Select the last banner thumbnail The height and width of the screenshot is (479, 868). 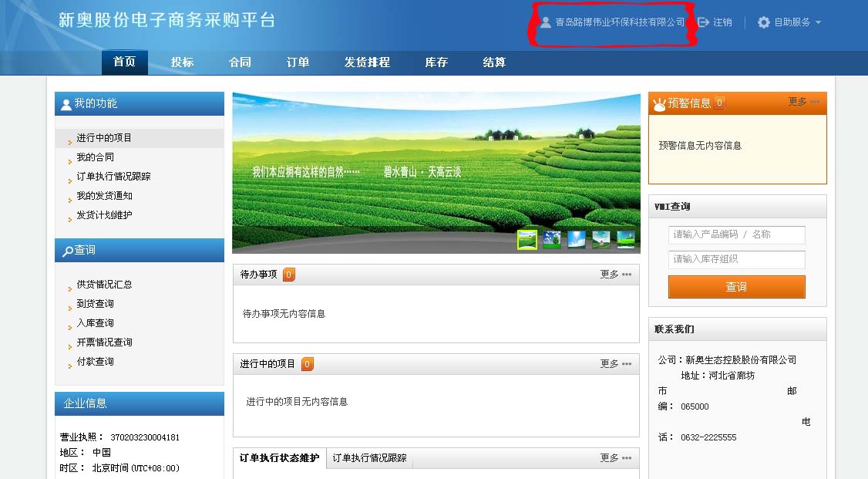pos(626,240)
